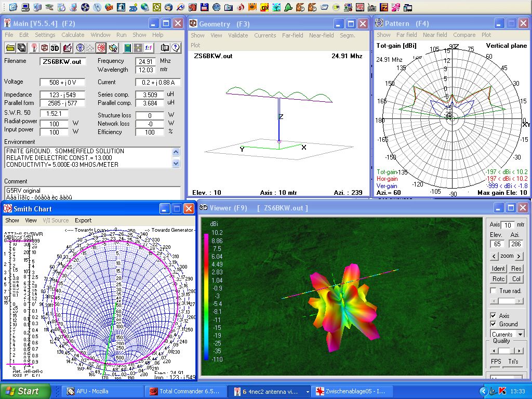
Task: Click the Frequency input field
Action: tap(145, 61)
